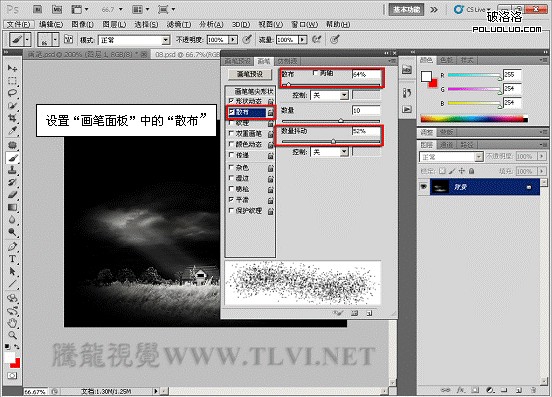Enable 传递 checkbox

(x=231, y=155)
